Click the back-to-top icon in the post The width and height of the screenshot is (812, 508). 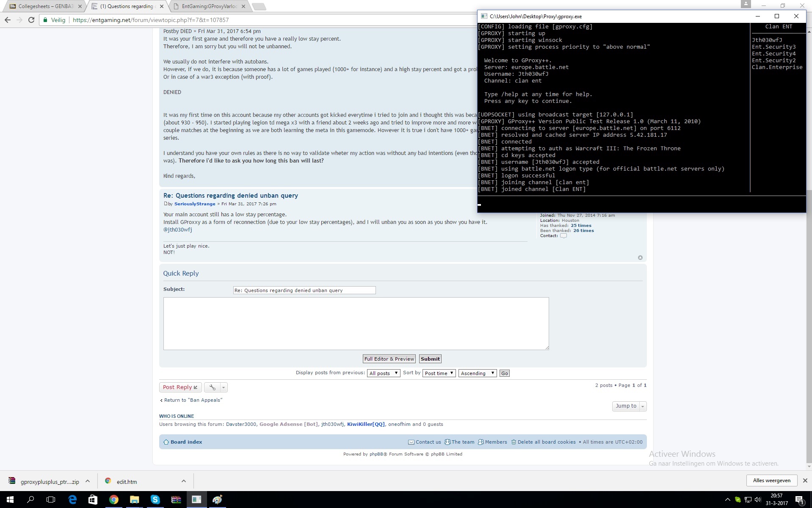(640, 258)
